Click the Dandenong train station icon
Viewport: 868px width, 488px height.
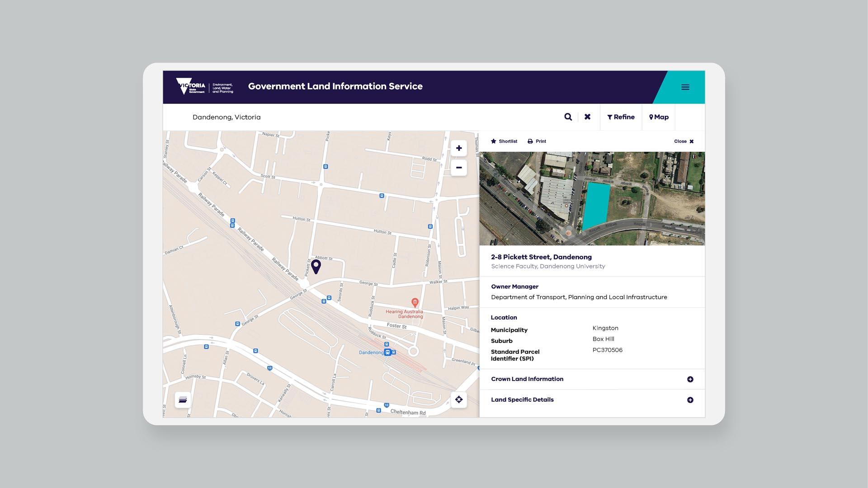[387, 352]
